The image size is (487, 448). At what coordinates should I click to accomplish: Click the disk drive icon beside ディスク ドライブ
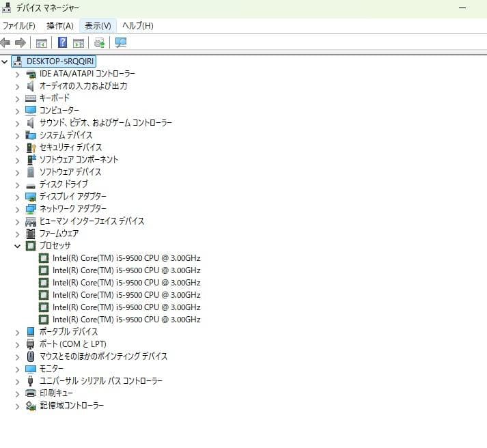pyautogui.click(x=31, y=186)
